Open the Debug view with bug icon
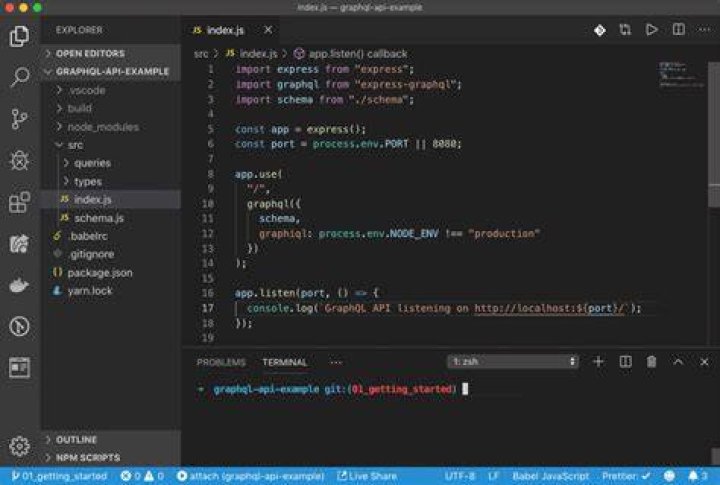The width and height of the screenshot is (720, 485). (19, 161)
